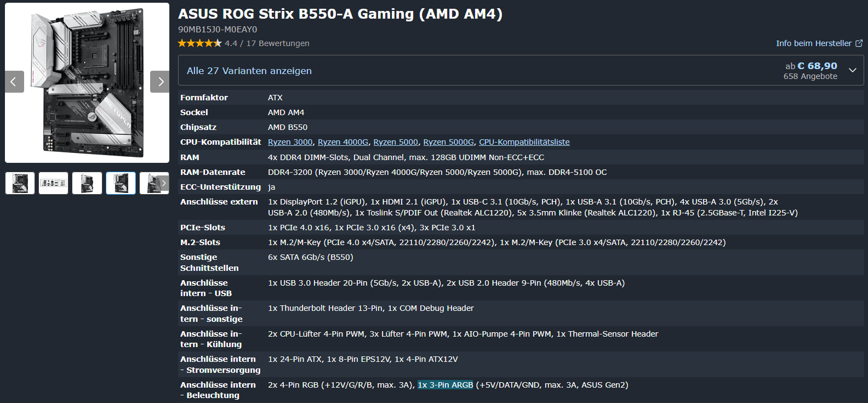Click the price € 68,90
Viewport: 868px width, 403px height.
tap(817, 66)
